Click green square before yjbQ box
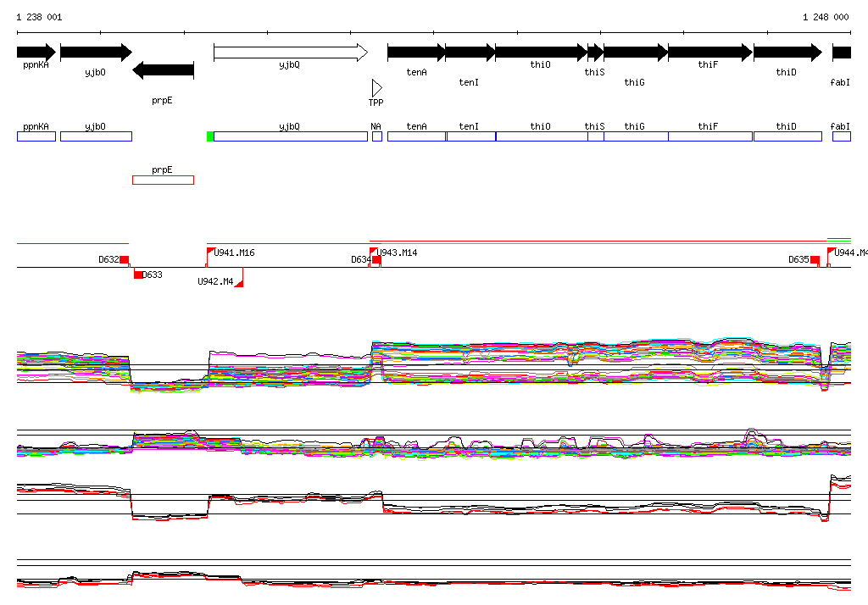Image resolution: width=868 pixels, height=605 pixels. click(210, 136)
